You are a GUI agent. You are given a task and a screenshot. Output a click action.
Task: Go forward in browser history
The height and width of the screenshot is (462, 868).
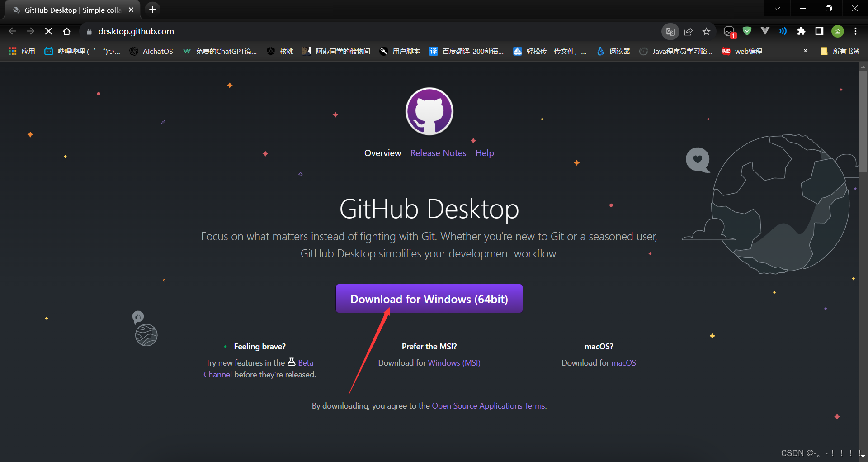click(30, 31)
